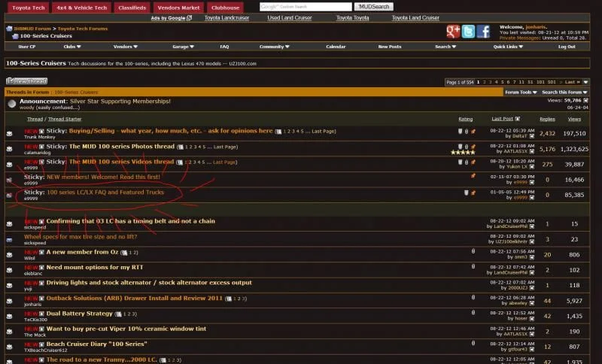602x364 pixels.
Task: Open 100 series LC/LX FAQ and Featured Trucks thread
Action: point(105,193)
